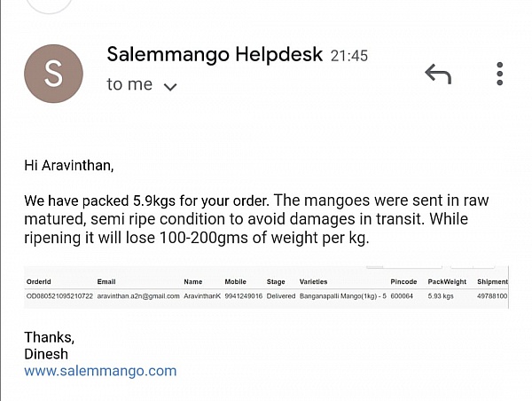Click the order ID OD080521095210722
Image resolution: width=532 pixels, height=401 pixels.
coord(59,295)
